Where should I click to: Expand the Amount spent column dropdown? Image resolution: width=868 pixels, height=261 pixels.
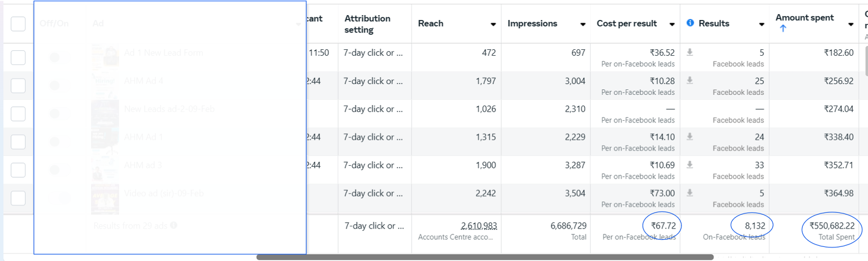tap(851, 24)
